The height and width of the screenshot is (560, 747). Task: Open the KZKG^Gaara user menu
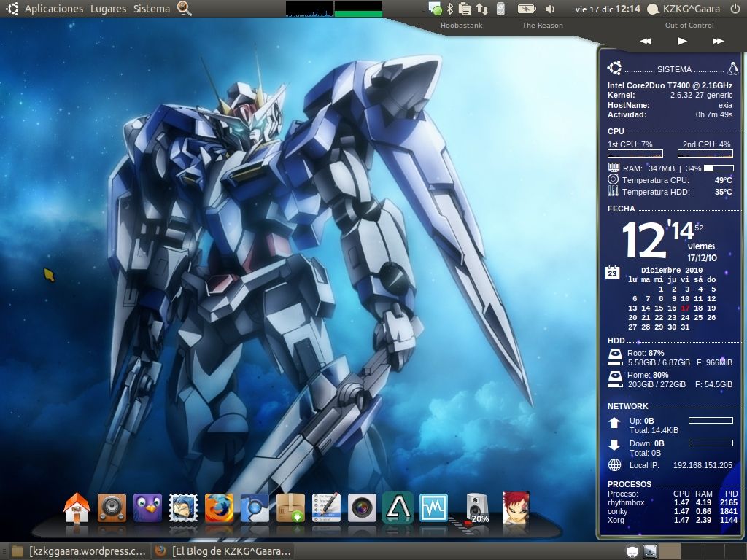click(684, 9)
